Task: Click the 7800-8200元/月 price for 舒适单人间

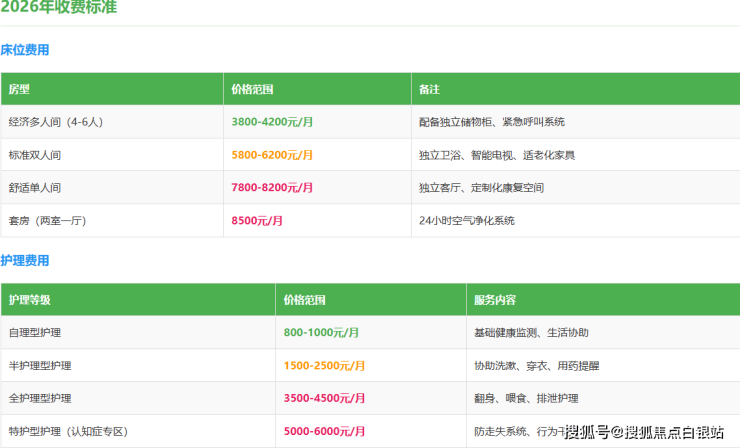Action: [272, 187]
